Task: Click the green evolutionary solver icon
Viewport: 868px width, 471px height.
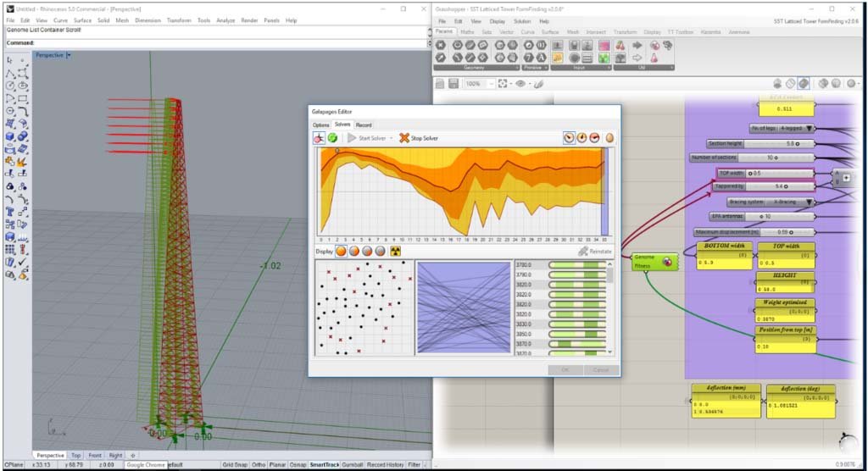Action: pyautogui.click(x=333, y=138)
